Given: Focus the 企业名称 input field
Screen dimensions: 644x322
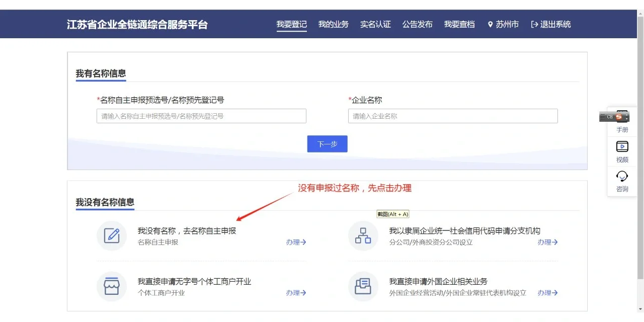Looking at the screenshot, I should pyautogui.click(x=453, y=116).
